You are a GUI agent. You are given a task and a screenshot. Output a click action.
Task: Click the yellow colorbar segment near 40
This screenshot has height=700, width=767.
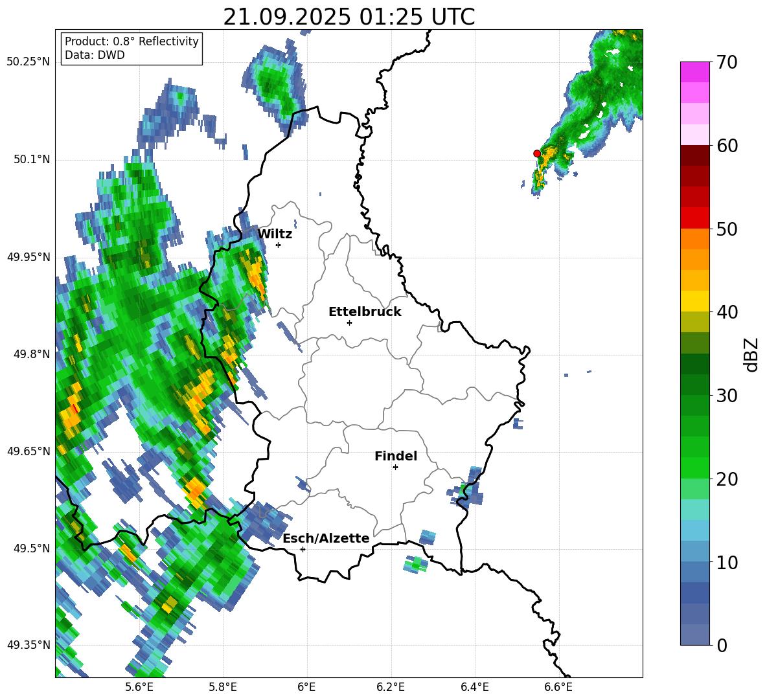tap(694, 300)
